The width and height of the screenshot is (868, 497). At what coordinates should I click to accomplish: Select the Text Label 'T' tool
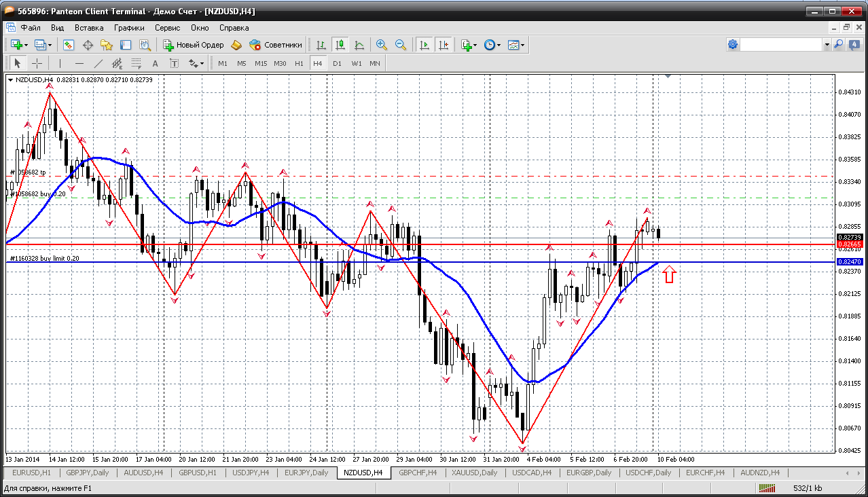pyautogui.click(x=174, y=63)
